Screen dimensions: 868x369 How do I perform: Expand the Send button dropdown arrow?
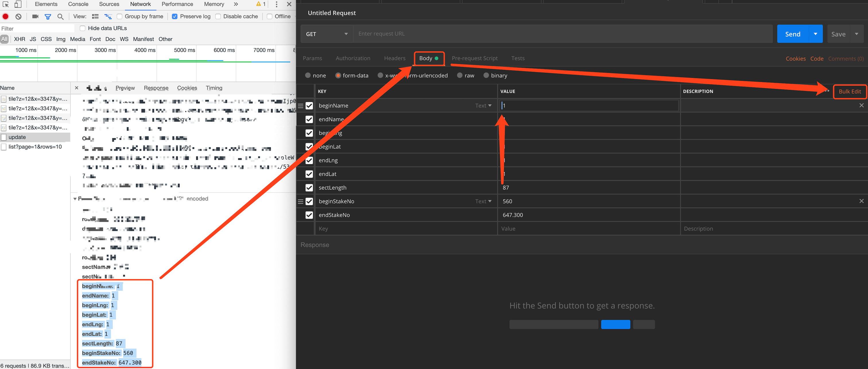point(815,34)
